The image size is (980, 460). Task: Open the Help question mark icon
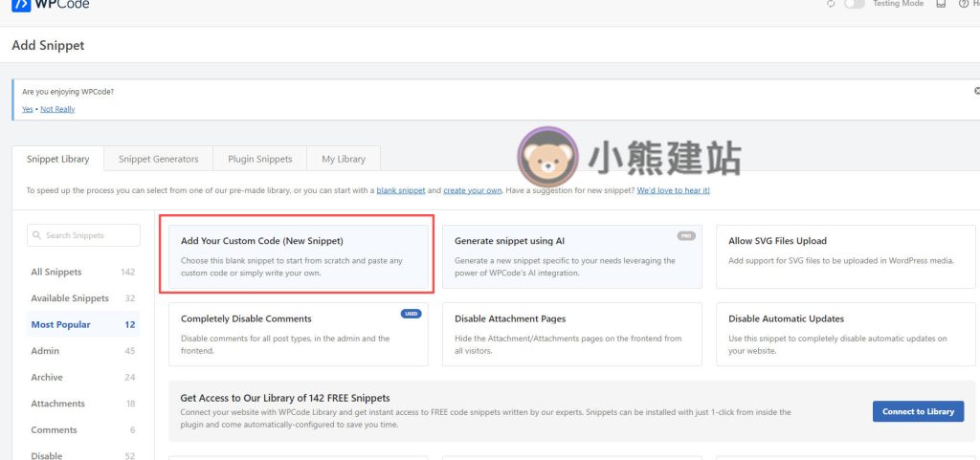(963, 4)
